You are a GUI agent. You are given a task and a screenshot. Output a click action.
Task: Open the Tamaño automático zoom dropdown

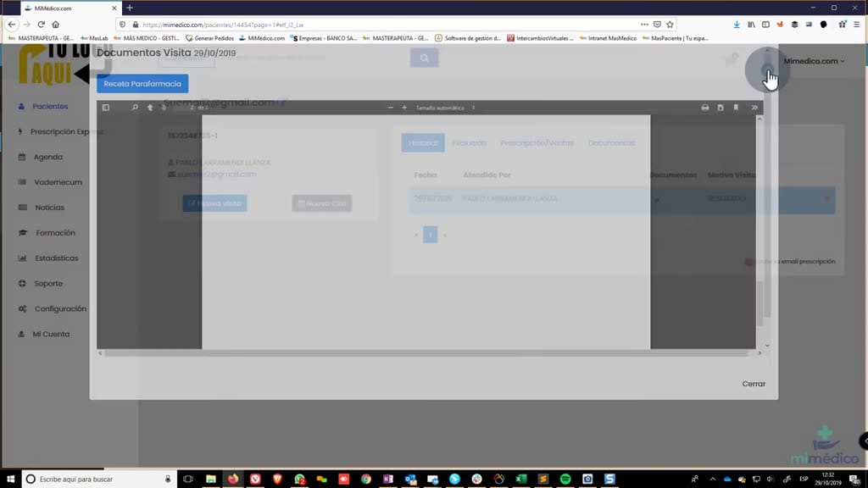tap(445, 108)
